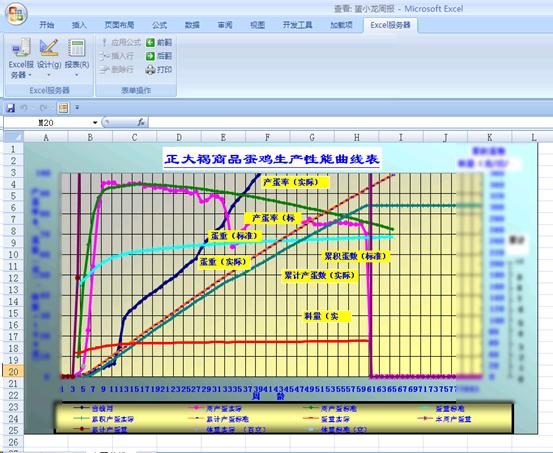
Task: Click the fx insert function icon
Action: coord(141,122)
